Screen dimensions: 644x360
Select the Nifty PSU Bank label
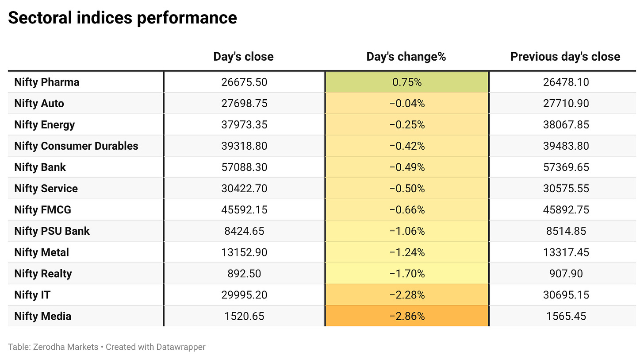pyautogui.click(x=52, y=231)
